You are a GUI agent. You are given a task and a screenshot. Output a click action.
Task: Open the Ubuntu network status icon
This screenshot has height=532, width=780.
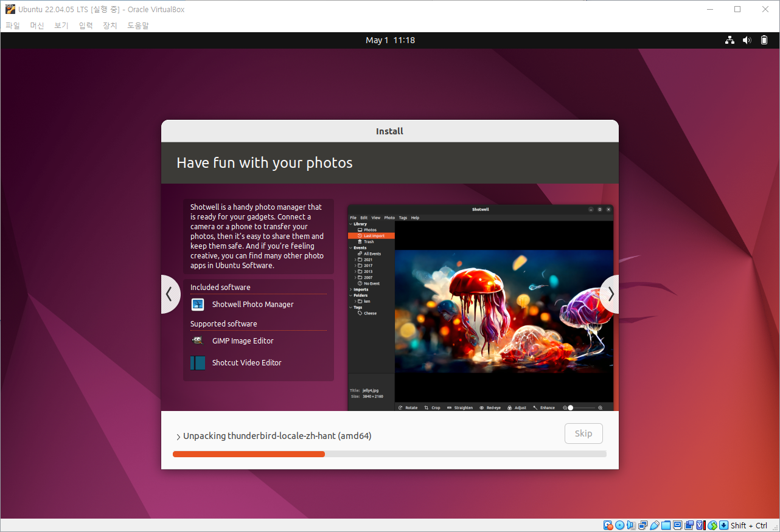[730, 40]
